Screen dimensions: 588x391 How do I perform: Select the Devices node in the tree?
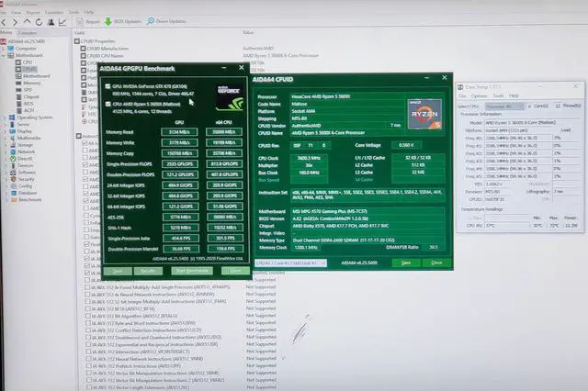(26, 165)
